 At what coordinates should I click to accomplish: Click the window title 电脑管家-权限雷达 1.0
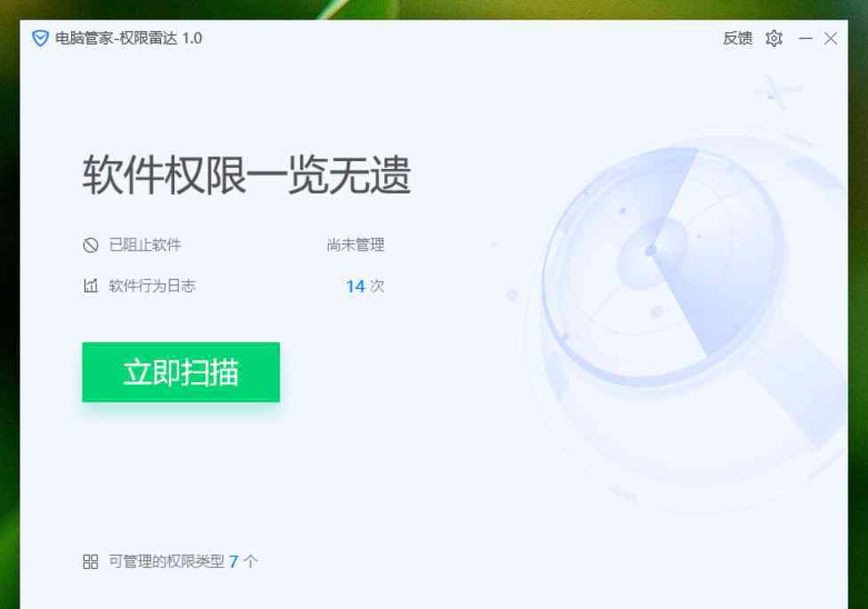coord(128,38)
